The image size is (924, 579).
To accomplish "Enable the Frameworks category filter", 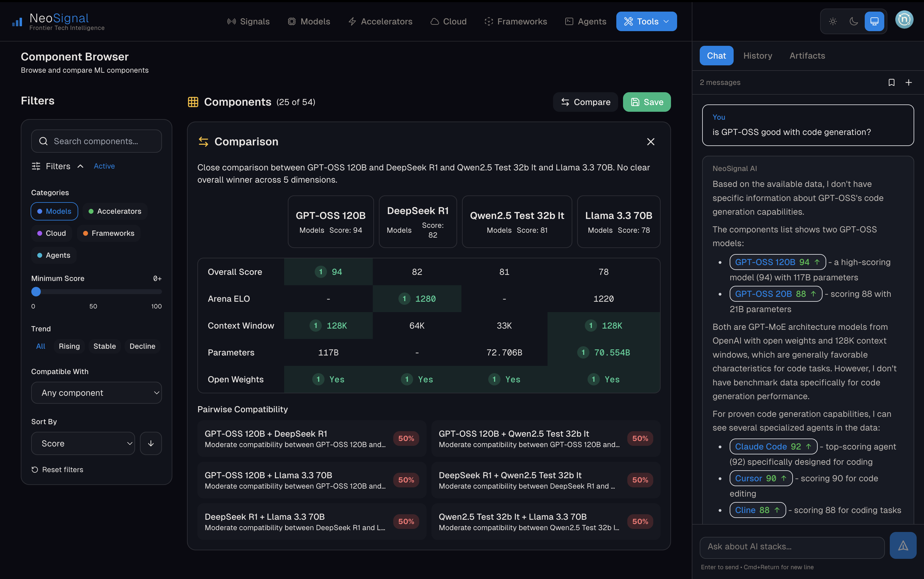I will [108, 233].
